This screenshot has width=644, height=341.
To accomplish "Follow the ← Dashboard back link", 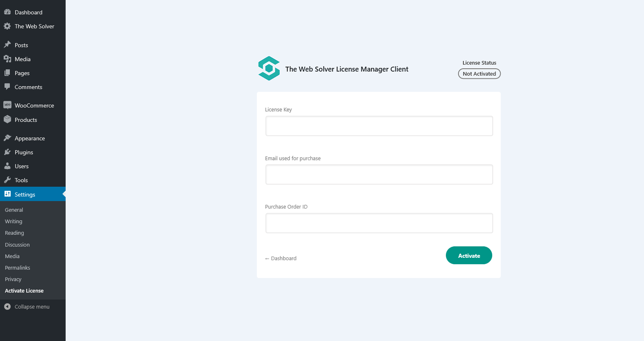I will point(281,258).
